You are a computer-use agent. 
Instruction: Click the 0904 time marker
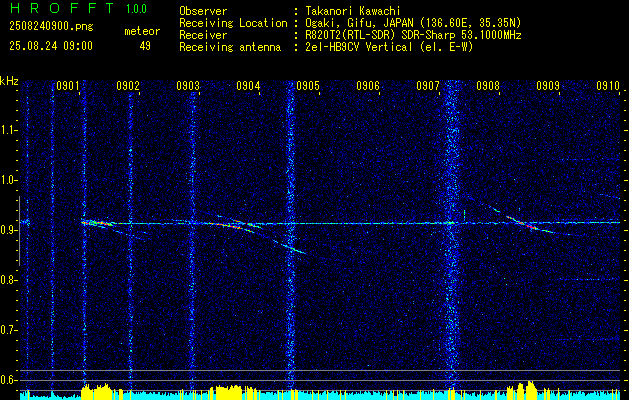coord(248,85)
